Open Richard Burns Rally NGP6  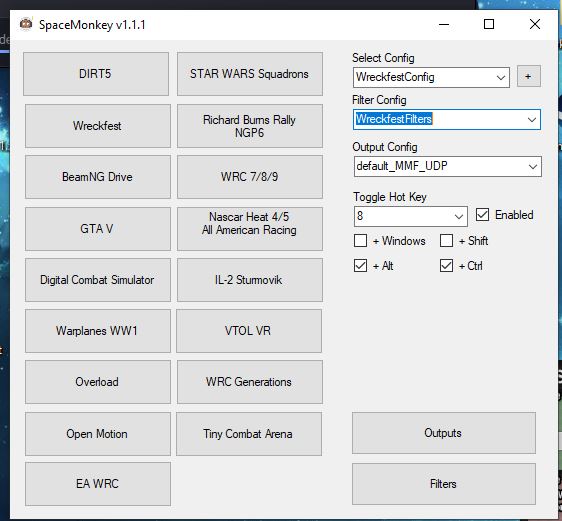coord(249,126)
